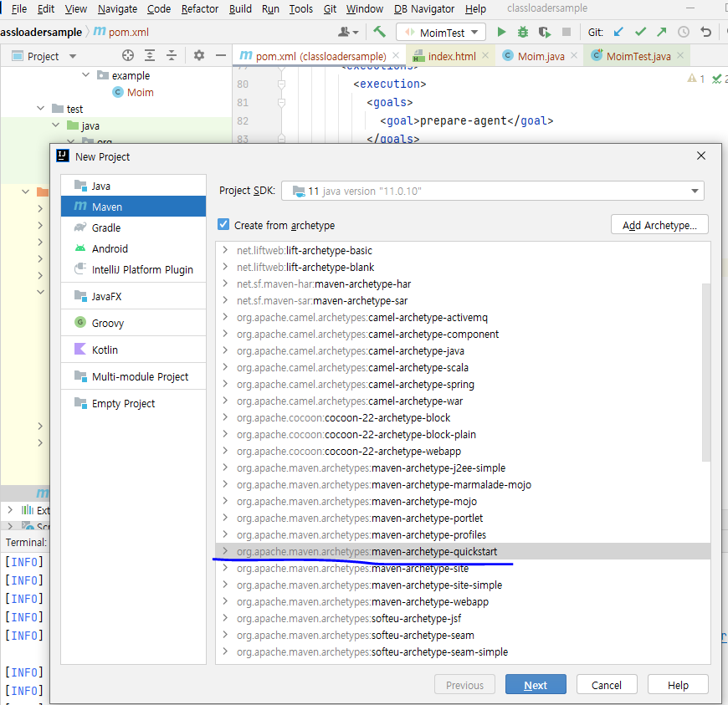Open Project view selector dropdown

[x=73, y=56]
